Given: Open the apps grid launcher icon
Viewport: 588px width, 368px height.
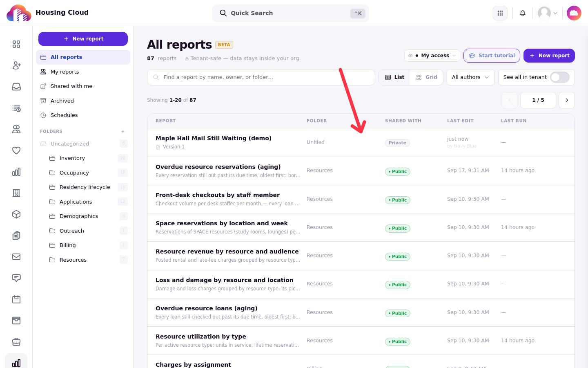Looking at the screenshot, I should pyautogui.click(x=500, y=13).
